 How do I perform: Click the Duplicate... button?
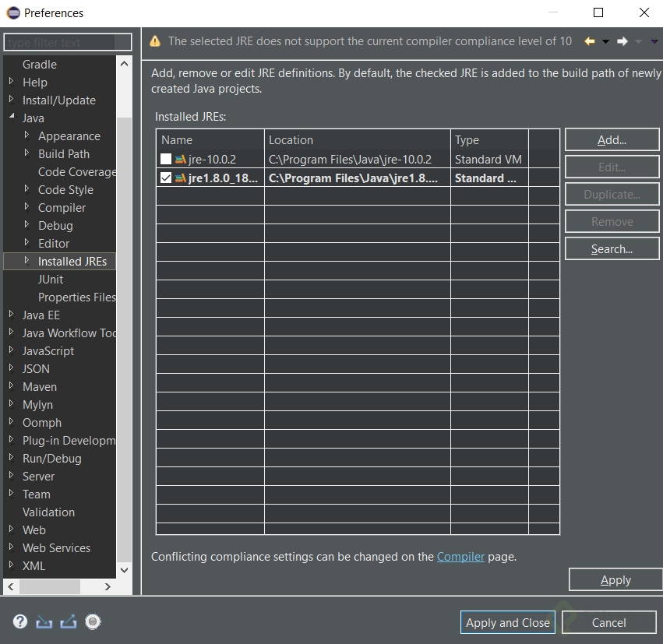tap(612, 195)
